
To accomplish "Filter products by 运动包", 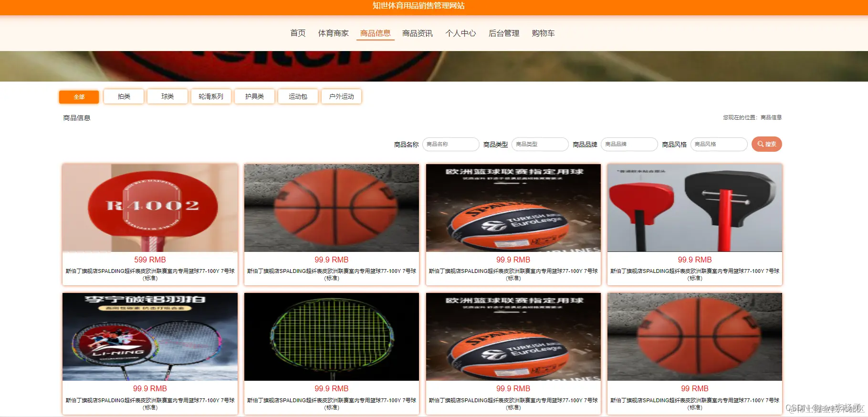I will tap(298, 96).
